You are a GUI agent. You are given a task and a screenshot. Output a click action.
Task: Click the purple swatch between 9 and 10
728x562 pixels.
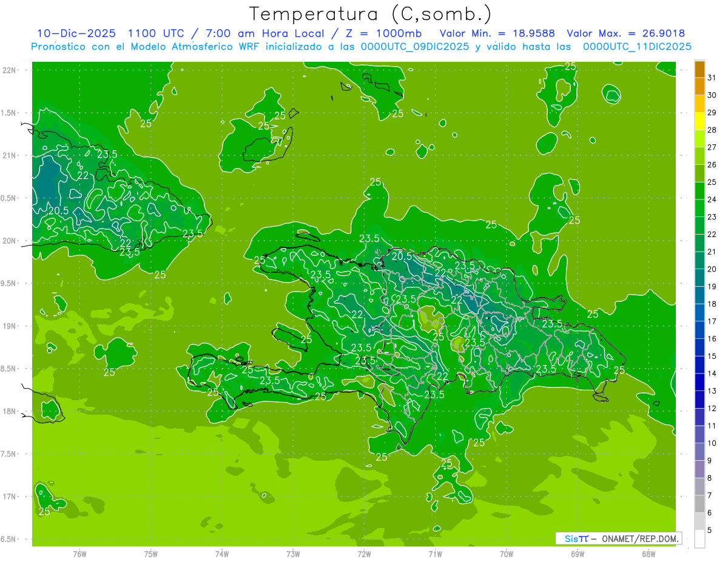699,452
